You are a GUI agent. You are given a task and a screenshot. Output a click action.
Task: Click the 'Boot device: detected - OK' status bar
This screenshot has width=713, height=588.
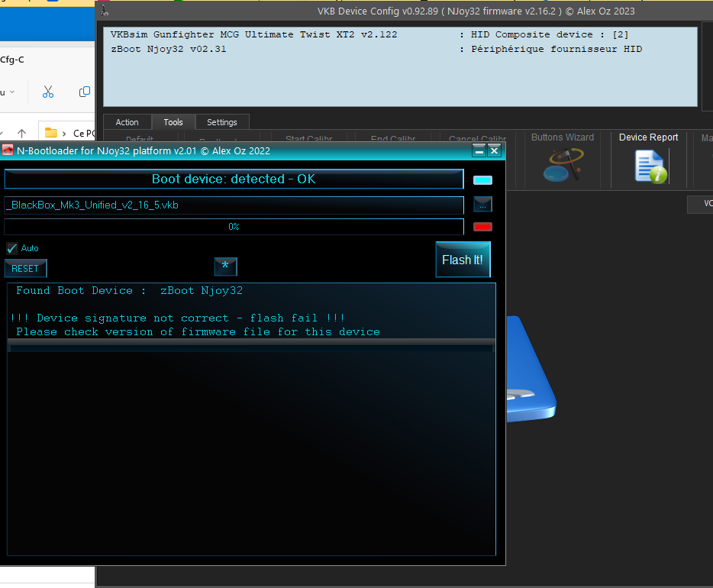(234, 179)
